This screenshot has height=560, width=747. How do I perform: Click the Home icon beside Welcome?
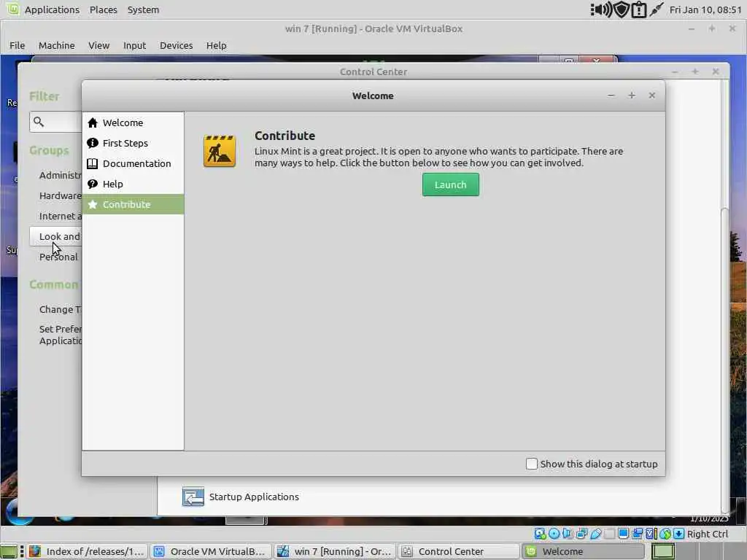tap(93, 122)
